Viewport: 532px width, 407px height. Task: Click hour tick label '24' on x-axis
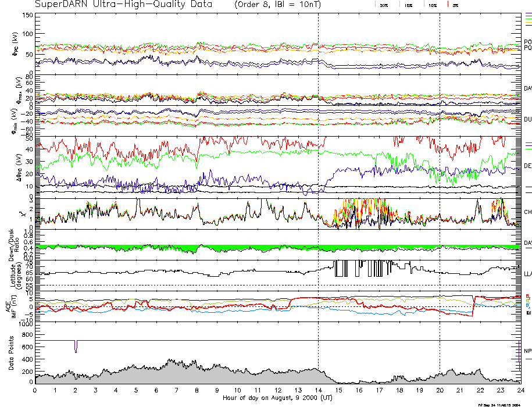tap(520, 390)
